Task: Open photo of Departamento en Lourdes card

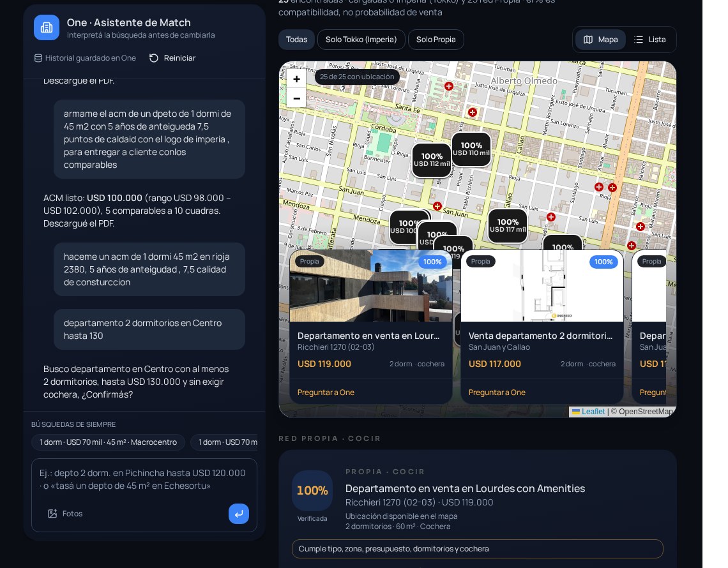Action: [x=371, y=286]
